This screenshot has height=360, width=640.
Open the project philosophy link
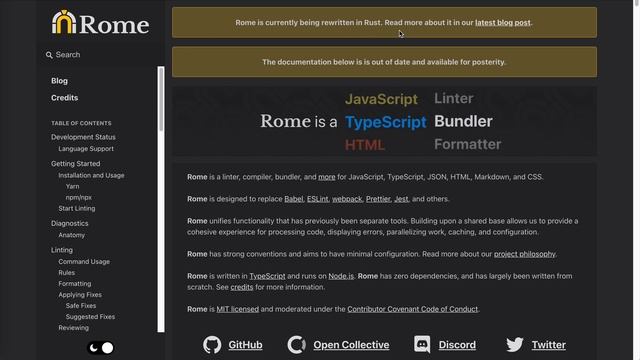tap(524, 254)
